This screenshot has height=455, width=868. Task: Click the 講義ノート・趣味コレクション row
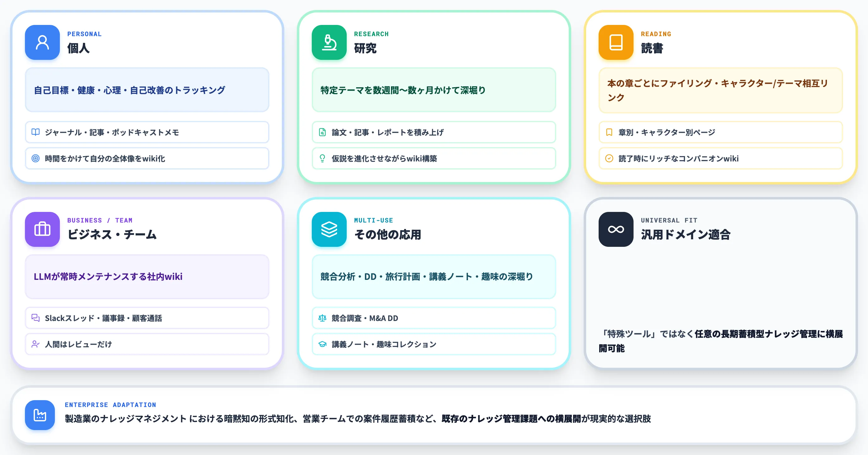[434, 344]
